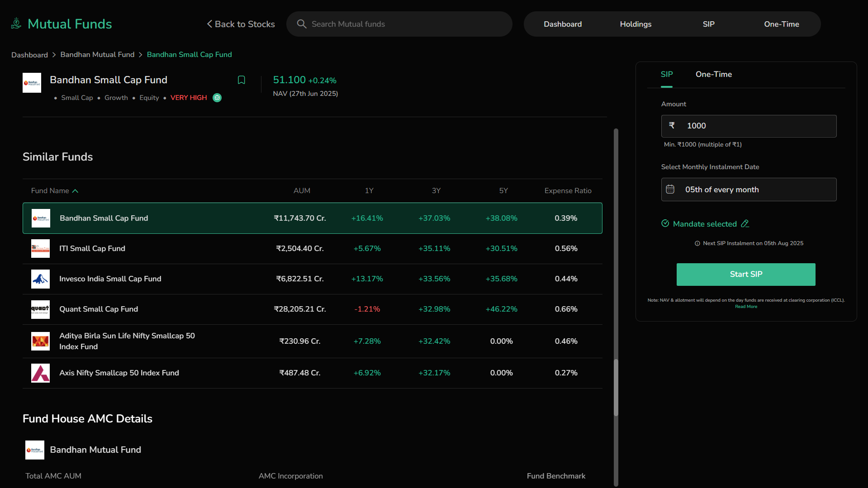Click the Bandhan fund logo in the header
The width and height of the screenshot is (868, 488).
32,83
